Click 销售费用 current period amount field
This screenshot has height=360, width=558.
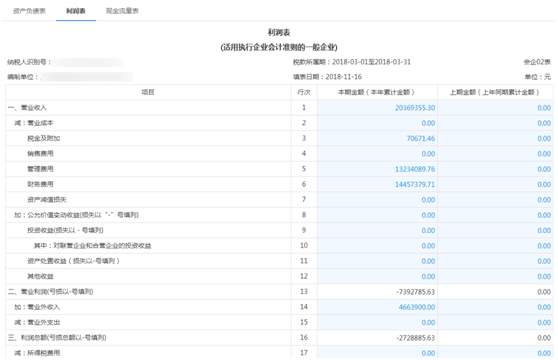click(377, 154)
